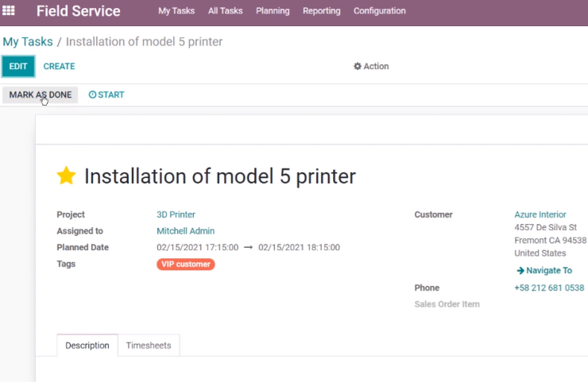Click the task title heading text

point(220,176)
